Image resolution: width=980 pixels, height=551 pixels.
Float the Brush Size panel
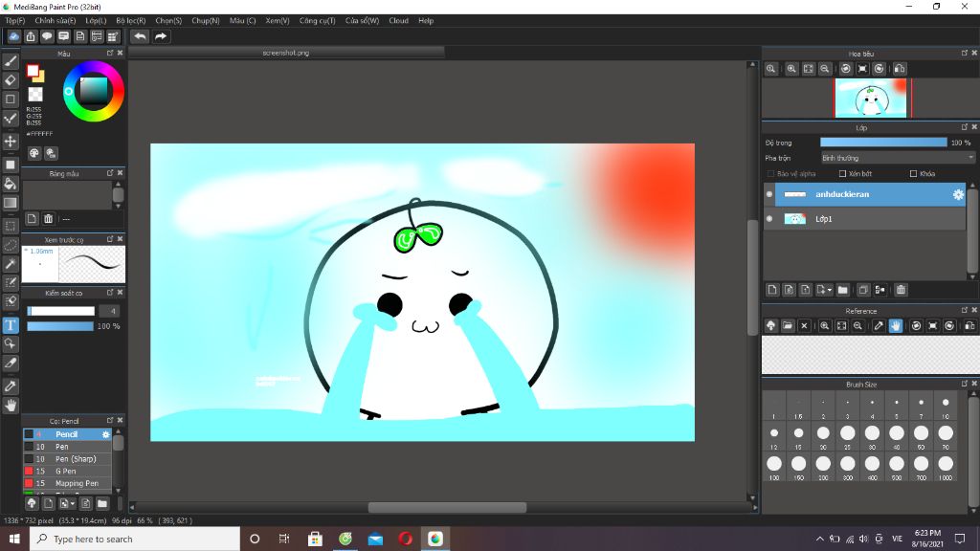click(964, 384)
